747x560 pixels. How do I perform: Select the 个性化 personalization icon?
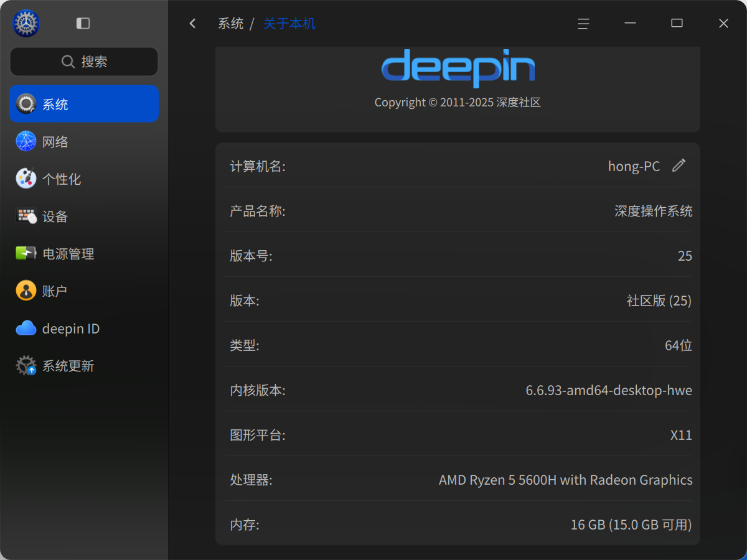point(26,179)
